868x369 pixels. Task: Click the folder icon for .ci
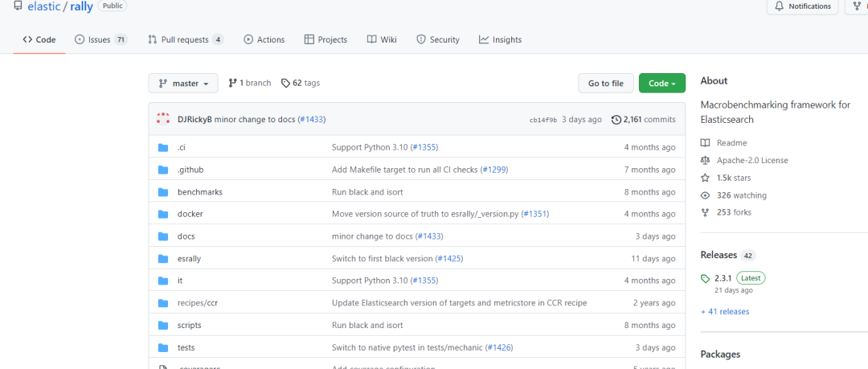tap(162, 147)
